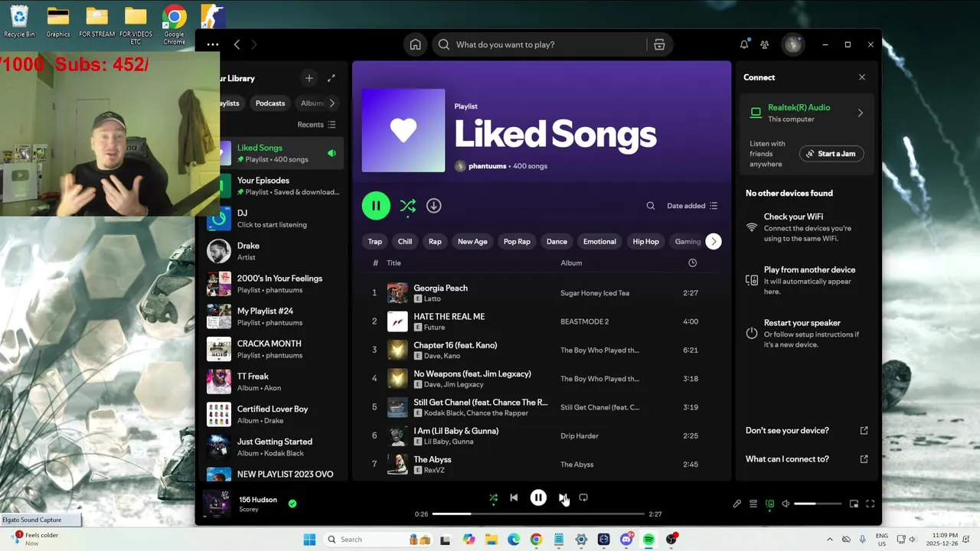The height and width of the screenshot is (551, 980).
Task: Open the Drip Harder album link
Action: pos(580,436)
